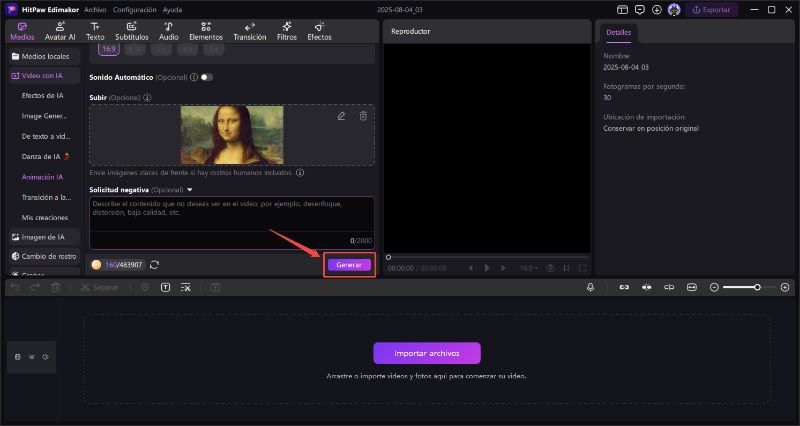Zoom in the timeline with plus icon
The height and width of the screenshot is (426, 800).
tap(785, 288)
